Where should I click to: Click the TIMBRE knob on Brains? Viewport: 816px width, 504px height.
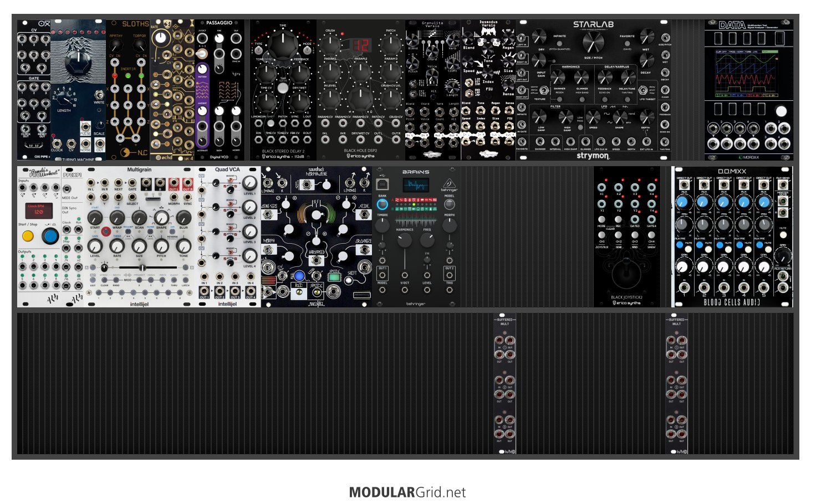click(382, 225)
